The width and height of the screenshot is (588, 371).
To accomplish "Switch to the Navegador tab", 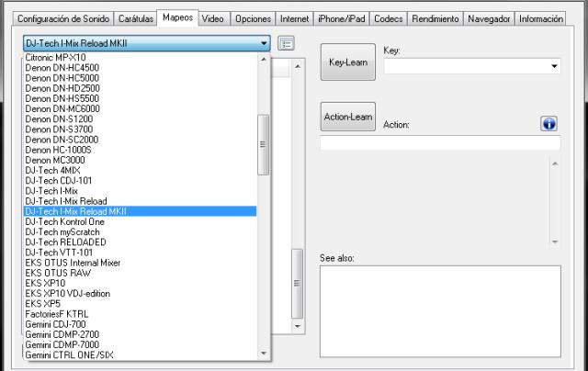I will click(x=489, y=18).
